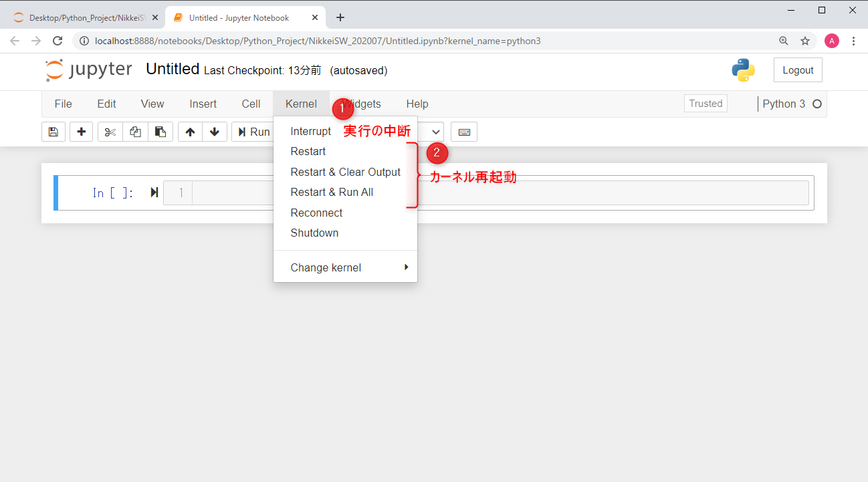
Task: Click the Jupyter logo
Action: (x=89, y=70)
